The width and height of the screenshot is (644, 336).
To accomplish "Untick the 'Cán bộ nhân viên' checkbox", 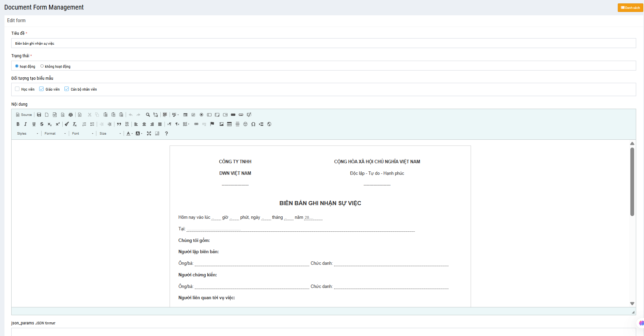I will pyautogui.click(x=67, y=89).
